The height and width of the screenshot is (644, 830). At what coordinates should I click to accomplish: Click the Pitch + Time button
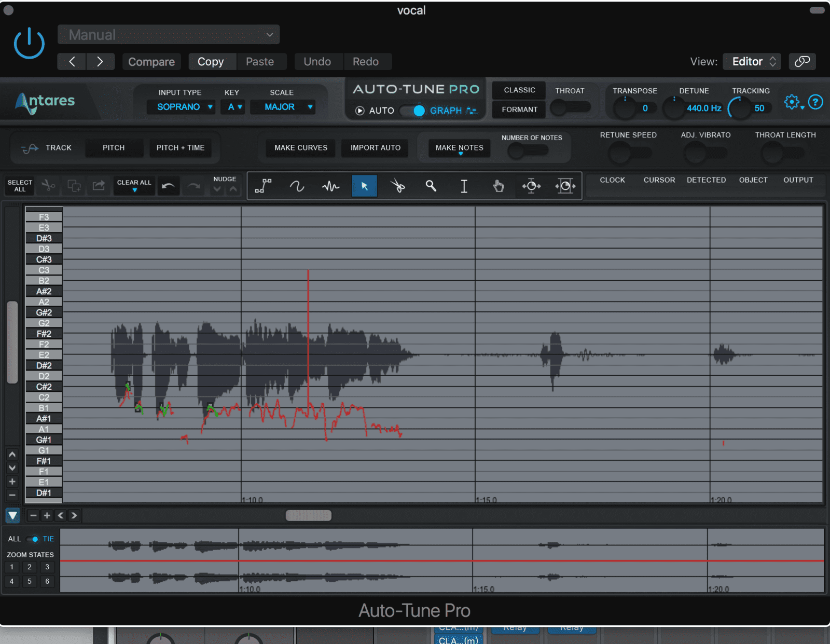point(181,148)
